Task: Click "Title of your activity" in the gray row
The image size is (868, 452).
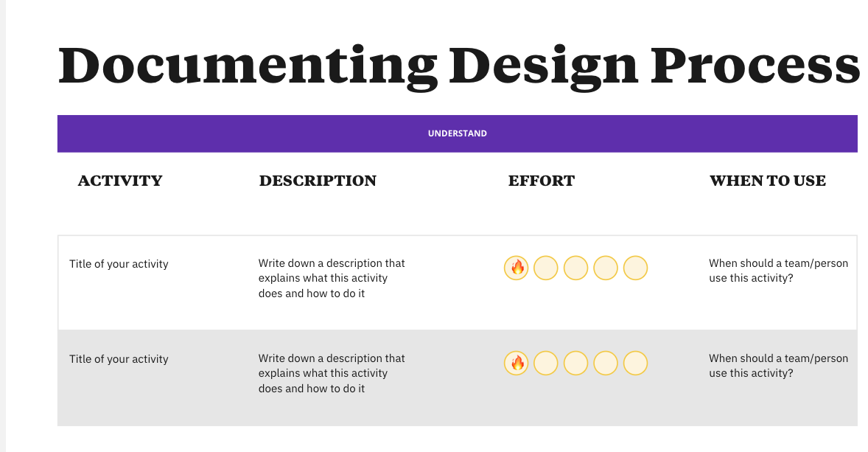Action: pos(119,359)
